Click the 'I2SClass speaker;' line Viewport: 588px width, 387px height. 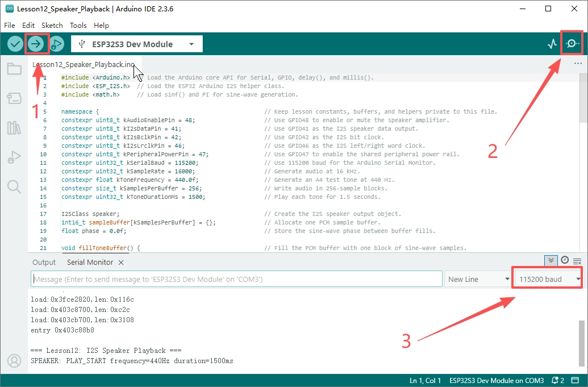point(90,214)
